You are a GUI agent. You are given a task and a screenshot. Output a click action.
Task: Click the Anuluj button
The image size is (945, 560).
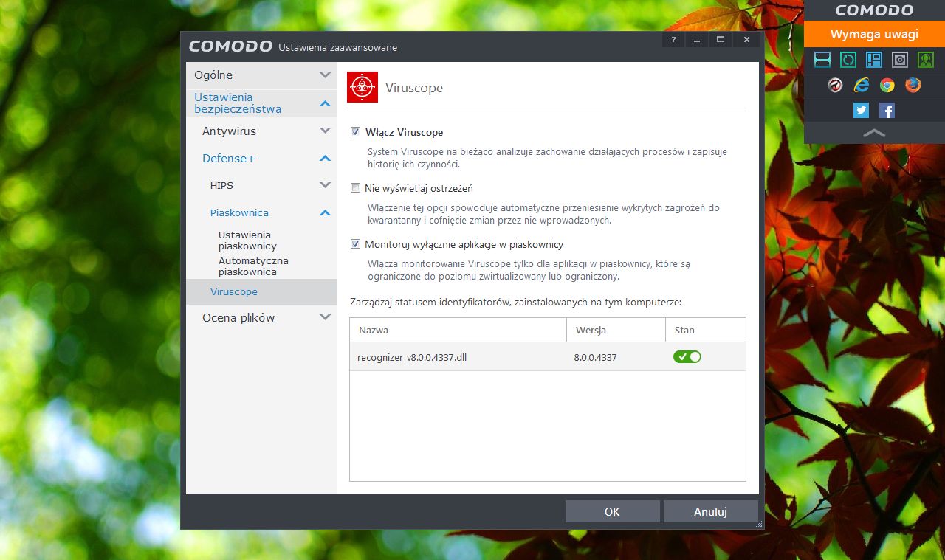[x=710, y=511]
